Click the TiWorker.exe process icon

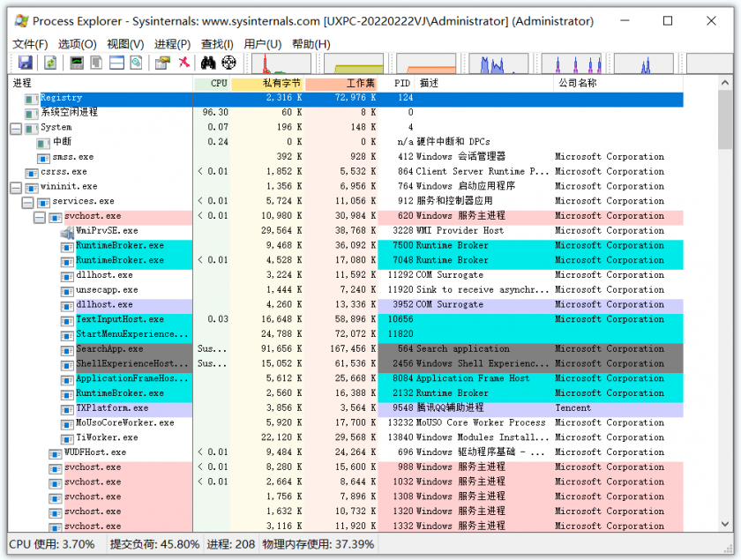67,438
